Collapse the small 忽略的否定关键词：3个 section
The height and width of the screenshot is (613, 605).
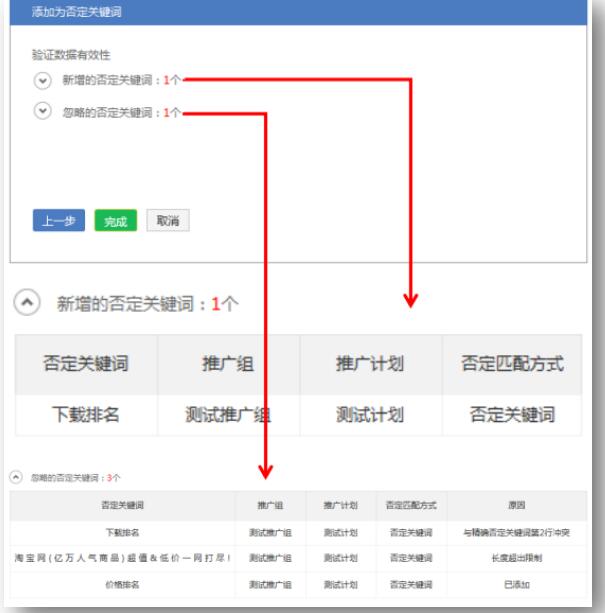click(15, 477)
